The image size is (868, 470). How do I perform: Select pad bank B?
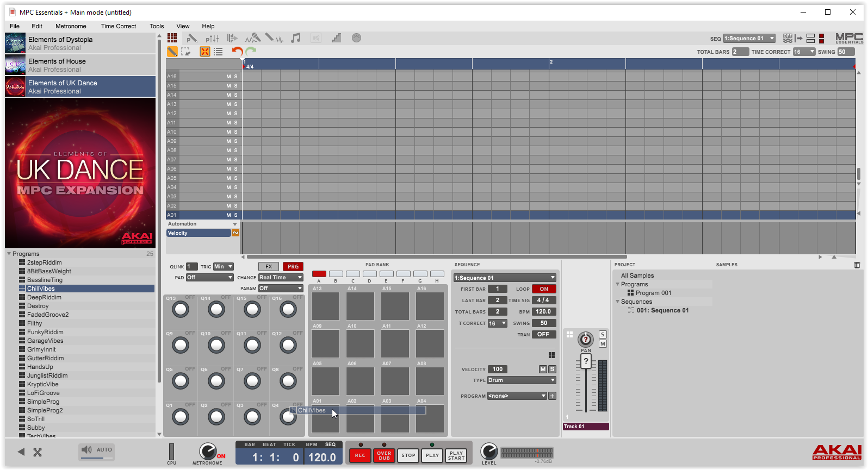(336, 274)
